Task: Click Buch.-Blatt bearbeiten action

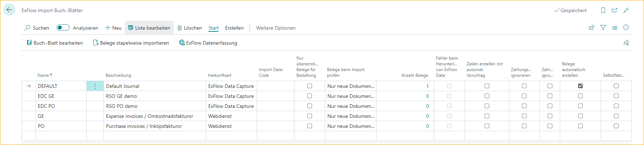Action: 55,43
